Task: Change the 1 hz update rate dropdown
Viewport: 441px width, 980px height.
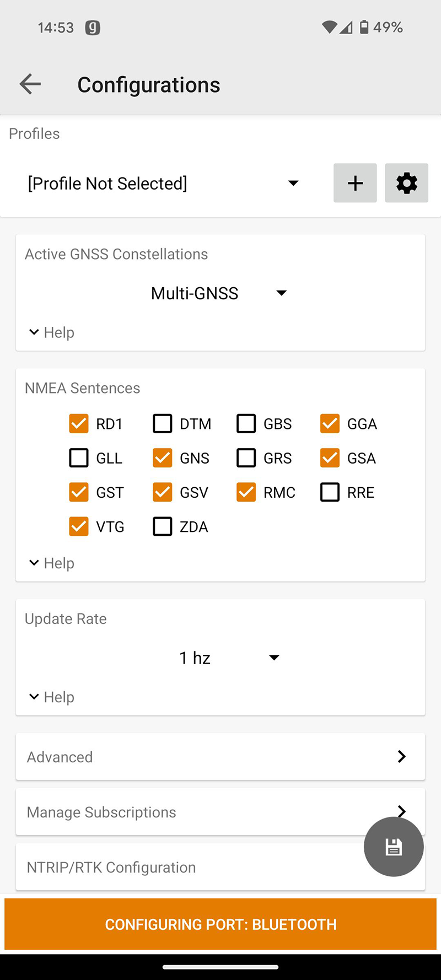Action: pos(228,658)
